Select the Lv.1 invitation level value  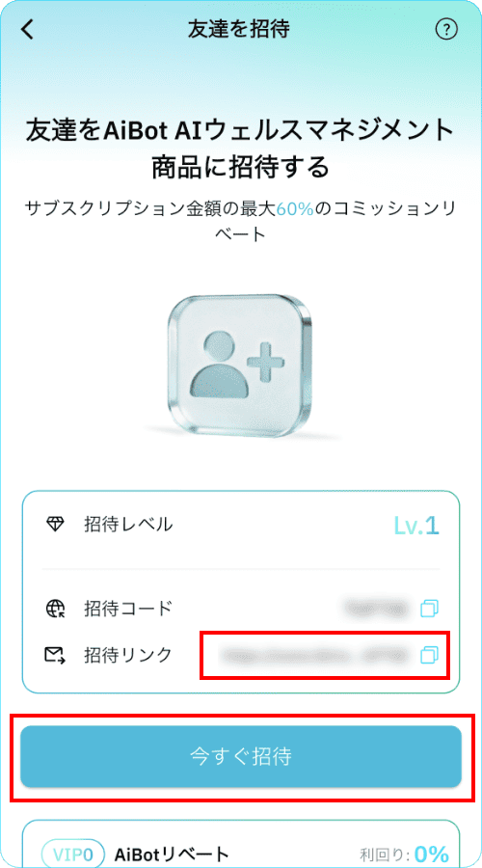(x=416, y=527)
